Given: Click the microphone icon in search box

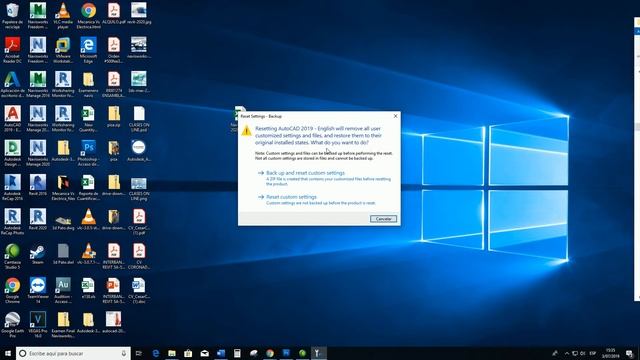Looking at the screenshot, I should point(124,353).
